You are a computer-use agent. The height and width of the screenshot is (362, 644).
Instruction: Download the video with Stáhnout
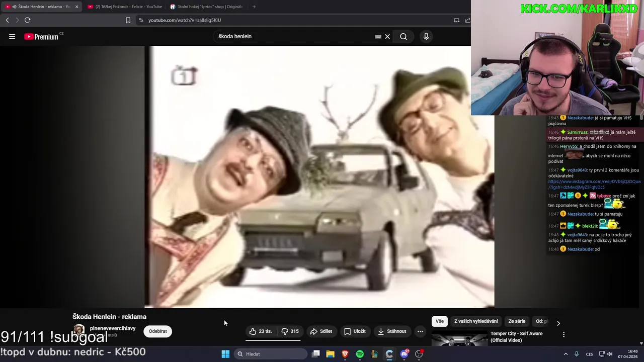coord(392,331)
